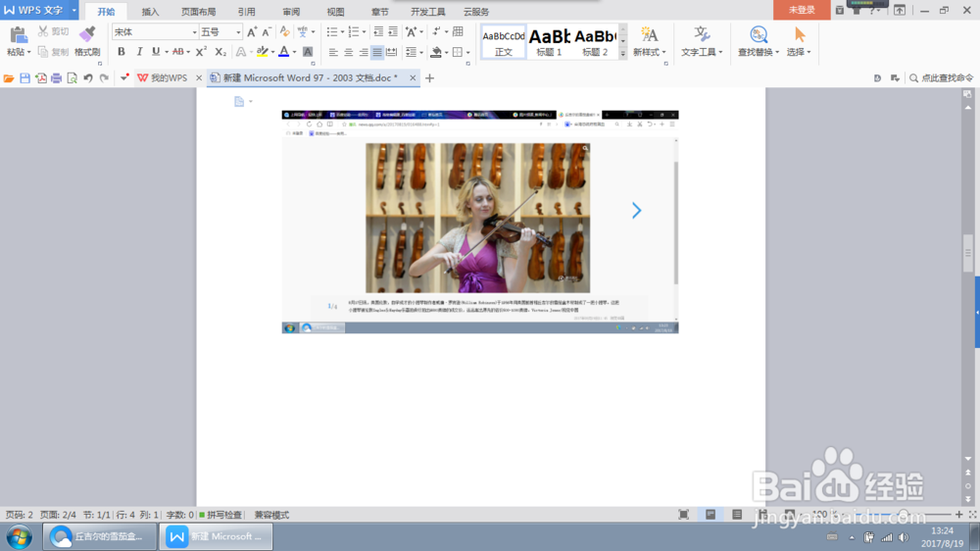Toggle character shading A button
Image resolution: width=980 pixels, height=551 pixels.
tap(308, 52)
